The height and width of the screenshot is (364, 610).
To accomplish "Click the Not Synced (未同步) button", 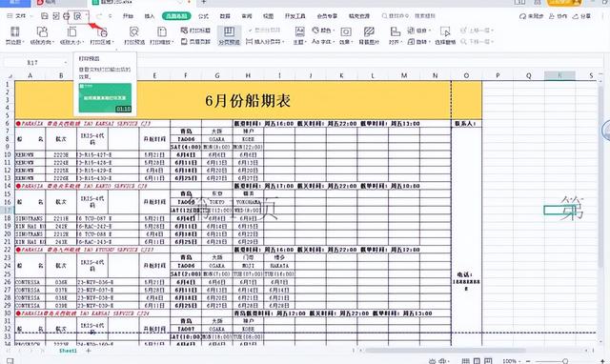I will pyautogui.click(x=532, y=16).
